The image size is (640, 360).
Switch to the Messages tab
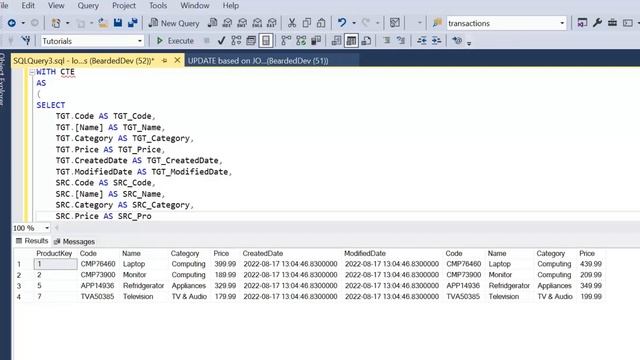[74, 242]
